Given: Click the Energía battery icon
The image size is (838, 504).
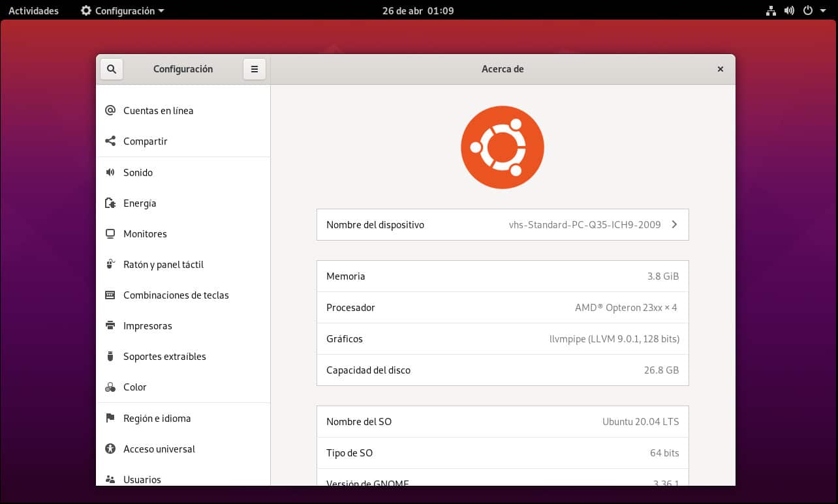Looking at the screenshot, I should (x=110, y=203).
